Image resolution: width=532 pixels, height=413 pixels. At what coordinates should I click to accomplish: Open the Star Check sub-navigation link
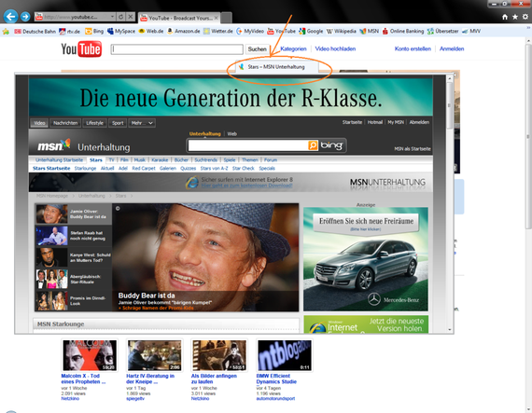(244, 169)
